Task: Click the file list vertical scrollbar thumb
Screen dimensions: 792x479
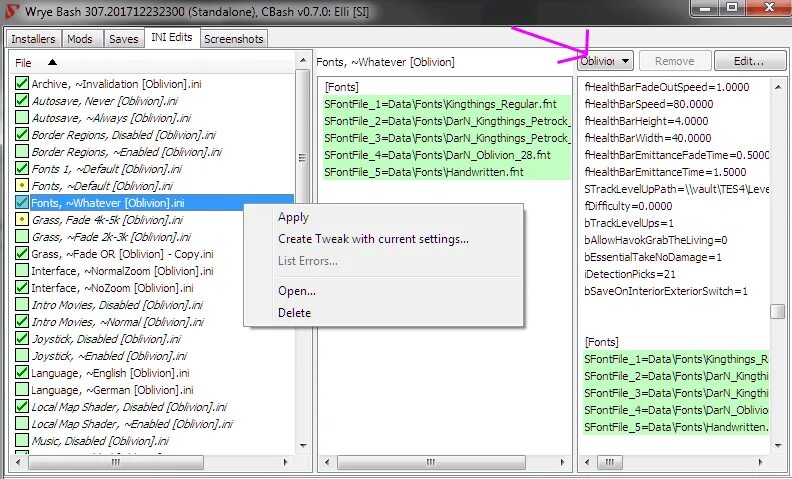Action: coord(303,157)
